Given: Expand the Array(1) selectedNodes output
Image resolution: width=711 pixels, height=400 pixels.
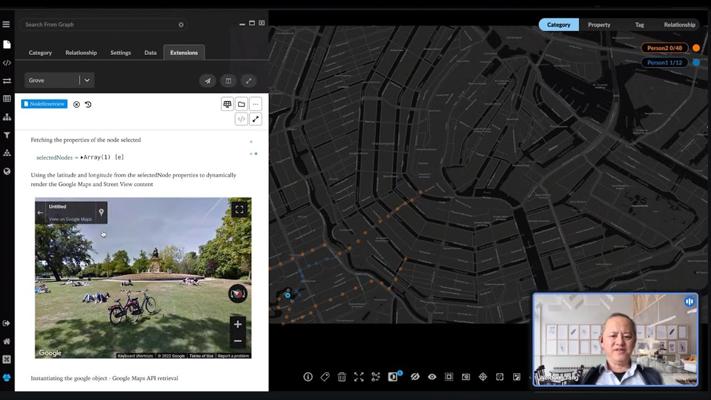Looking at the screenshot, I should pos(86,157).
